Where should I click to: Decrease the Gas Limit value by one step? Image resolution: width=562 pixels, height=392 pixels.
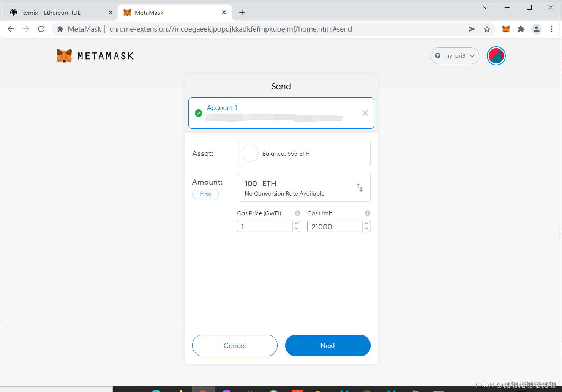tap(366, 229)
